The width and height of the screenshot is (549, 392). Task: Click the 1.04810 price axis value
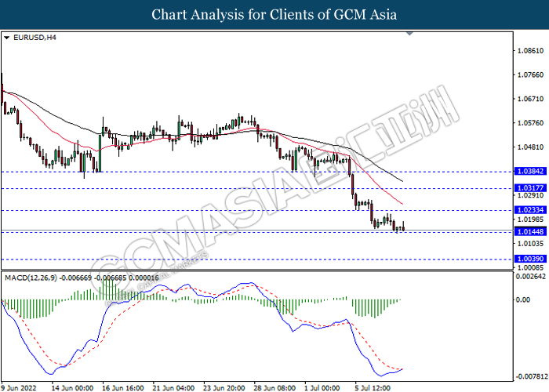click(530, 147)
